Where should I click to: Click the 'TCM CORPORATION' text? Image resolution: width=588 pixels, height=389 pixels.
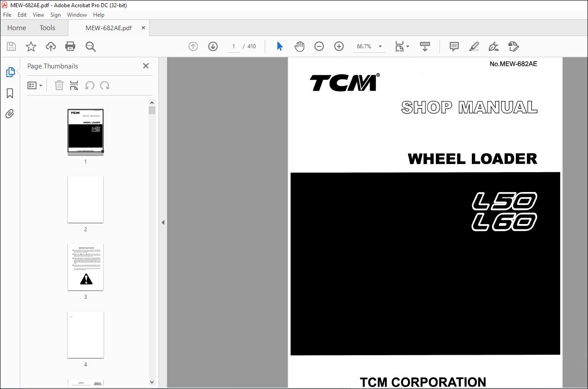[423, 382]
